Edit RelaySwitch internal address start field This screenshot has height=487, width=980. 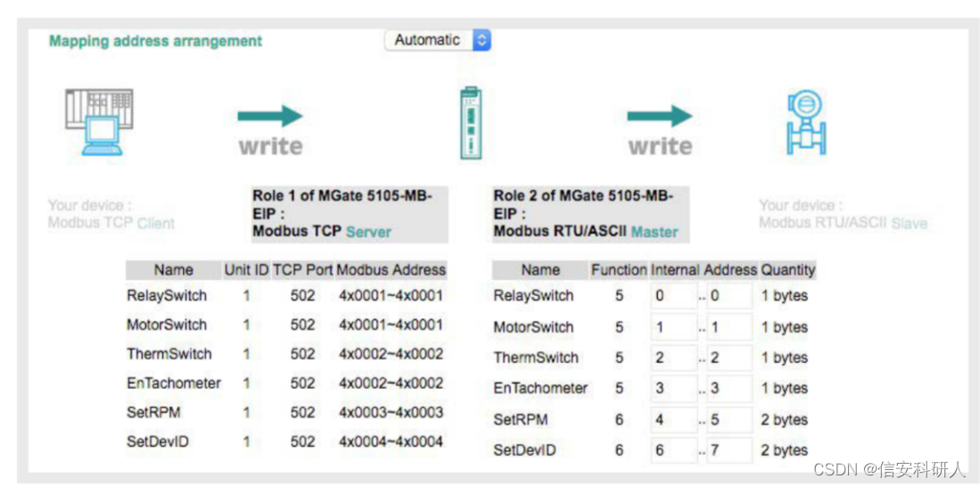coord(674,296)
